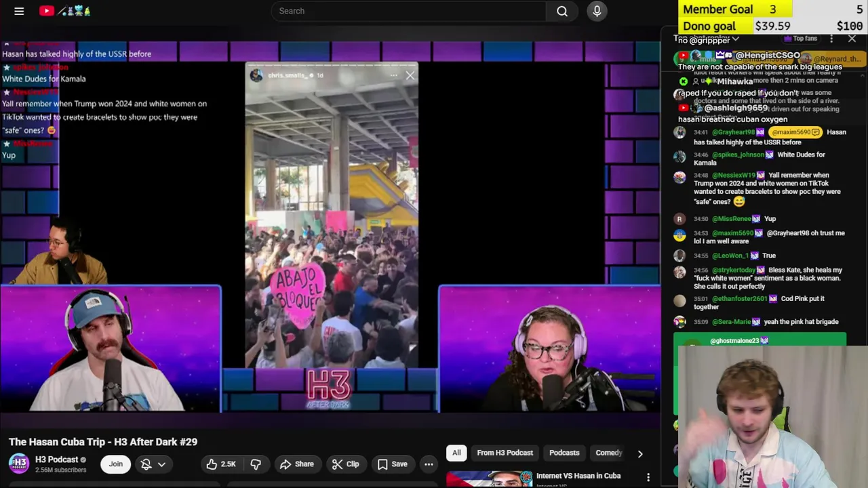Click @ghostmalone23 highlighted chat message

click(x=759, y=340)
